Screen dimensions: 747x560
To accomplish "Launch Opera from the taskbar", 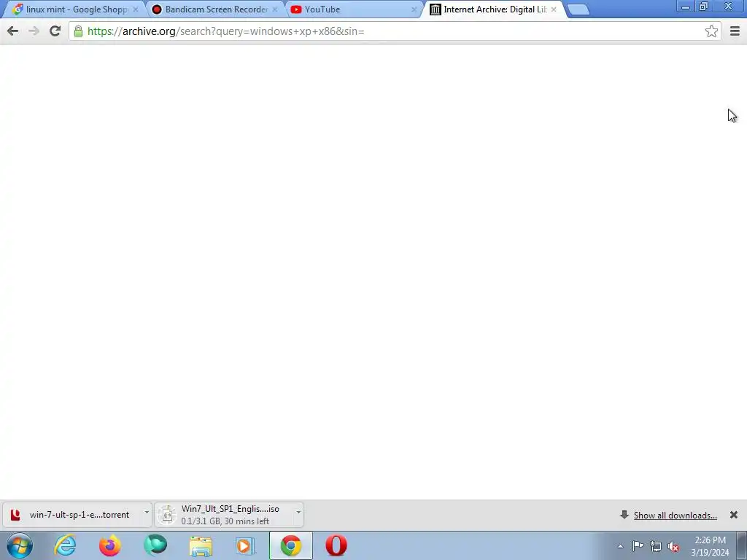I will tap(336, 545).
